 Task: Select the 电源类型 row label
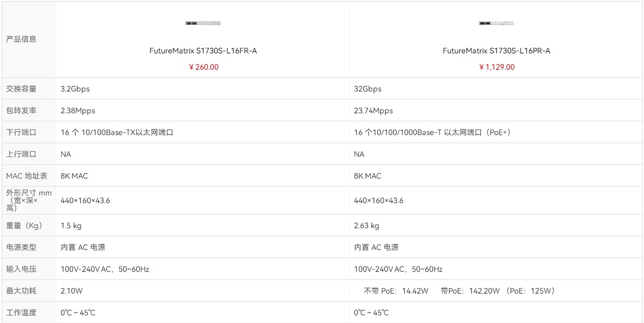21,247
